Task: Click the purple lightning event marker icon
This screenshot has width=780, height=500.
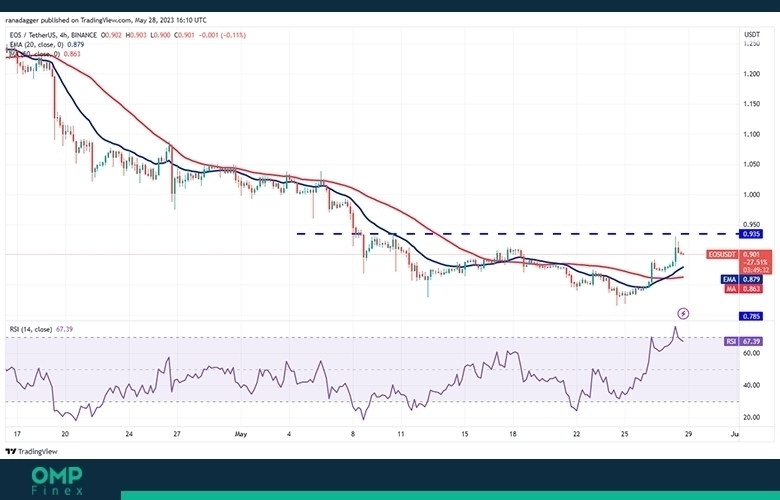Action: [683, 313]
